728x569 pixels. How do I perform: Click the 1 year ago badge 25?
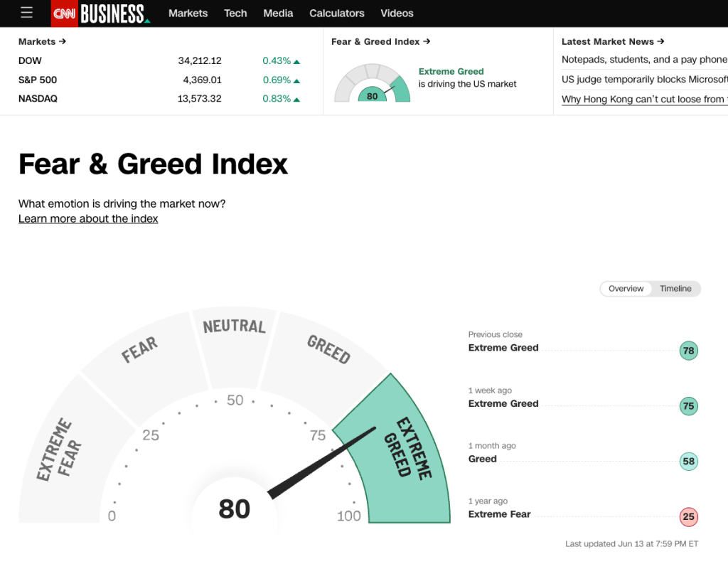pos(688,517)
